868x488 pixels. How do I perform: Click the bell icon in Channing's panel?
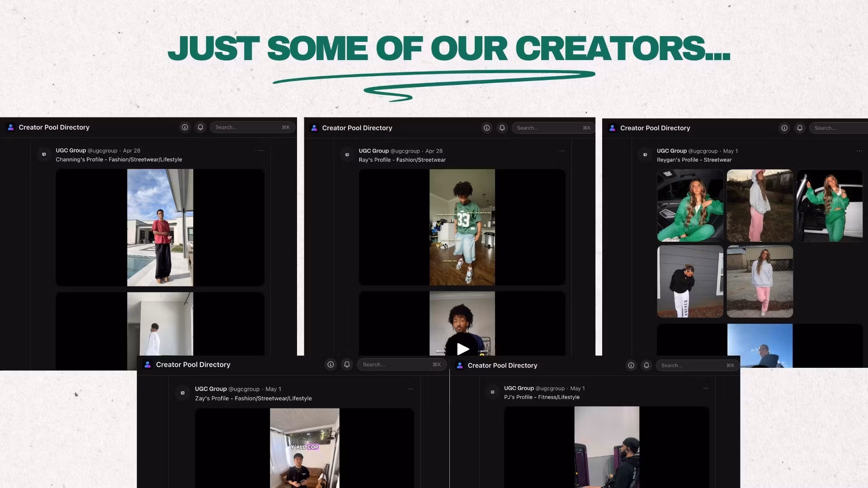(x=200, y=127)
